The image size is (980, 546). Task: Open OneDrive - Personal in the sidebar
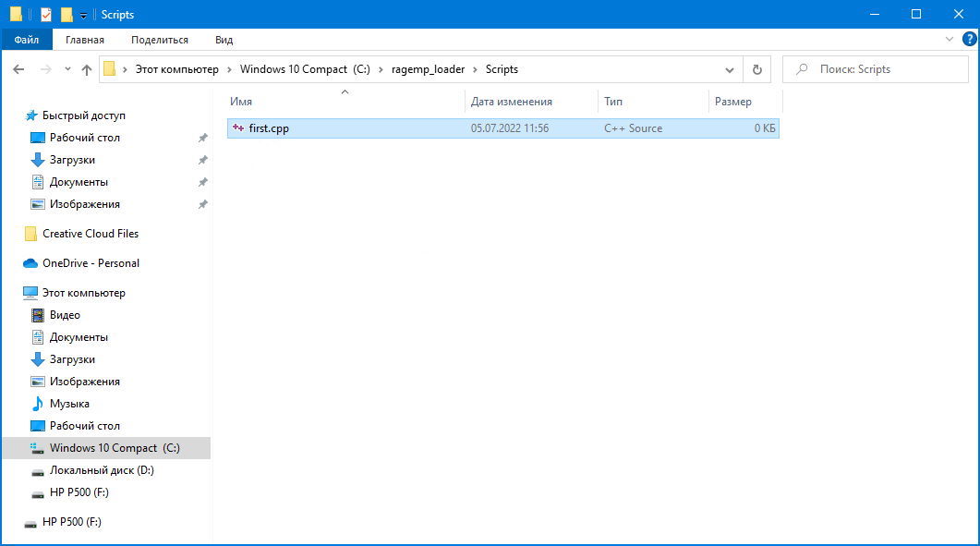[91, 263]
